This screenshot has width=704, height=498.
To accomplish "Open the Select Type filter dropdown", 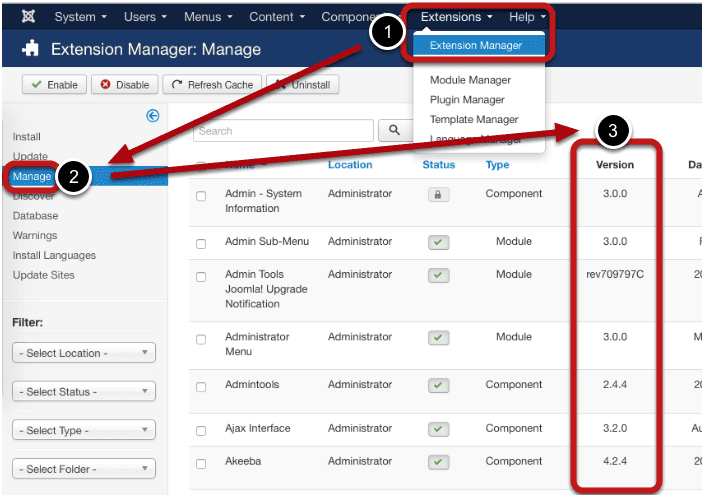I will pos(84,430).
